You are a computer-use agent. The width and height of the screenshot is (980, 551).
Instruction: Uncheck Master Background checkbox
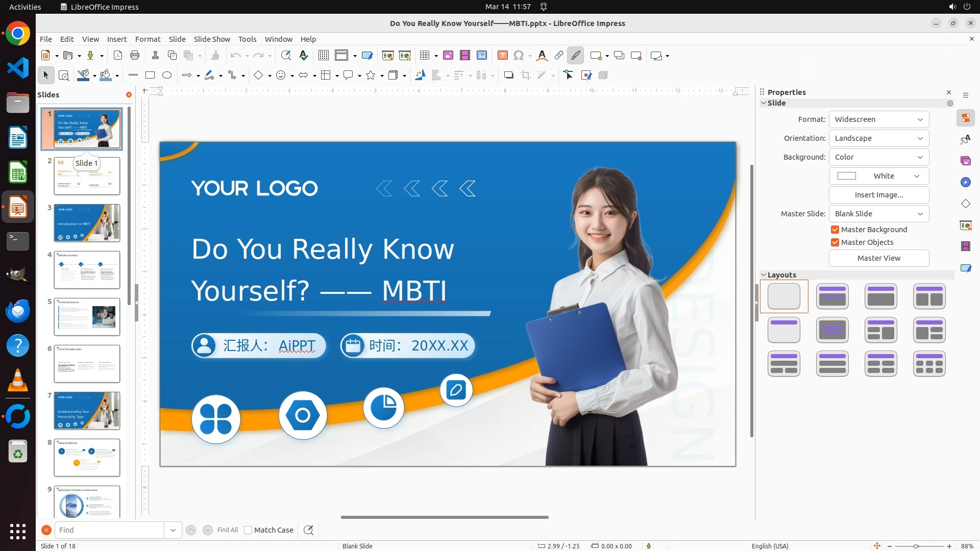[x=835, y=230]
